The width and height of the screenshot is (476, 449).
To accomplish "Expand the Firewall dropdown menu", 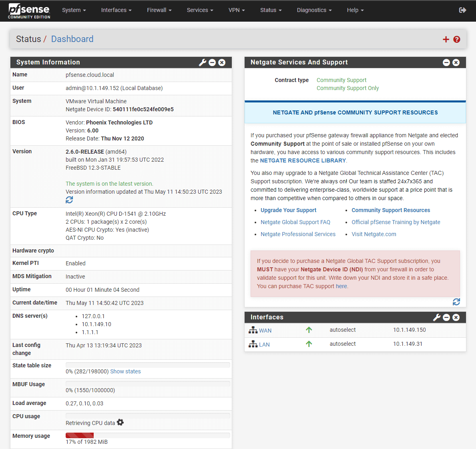I will [159, 10].
